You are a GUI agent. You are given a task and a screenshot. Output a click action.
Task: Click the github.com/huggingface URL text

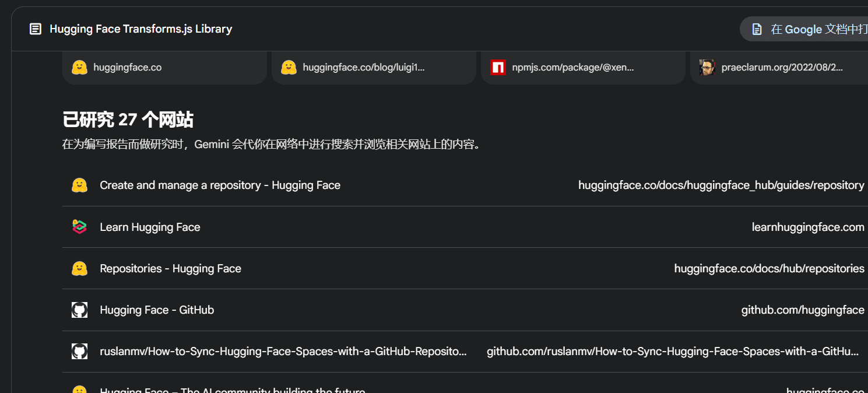tap(803, 310)
